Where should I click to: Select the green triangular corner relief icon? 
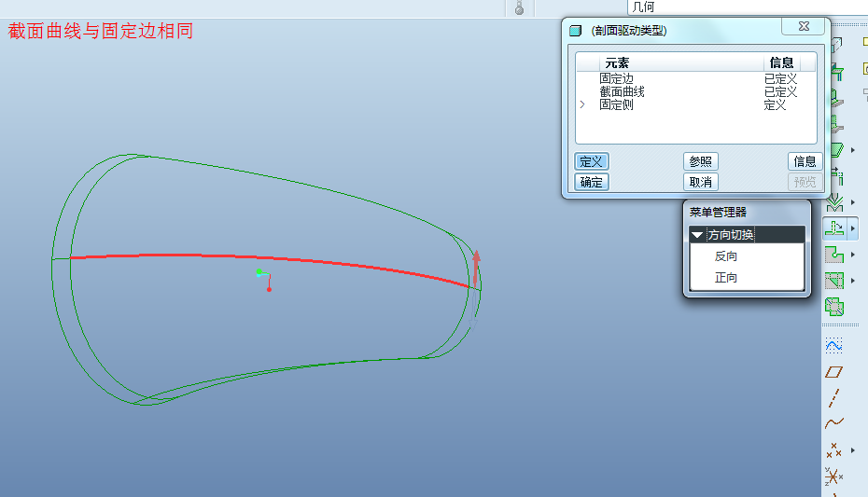834,281
